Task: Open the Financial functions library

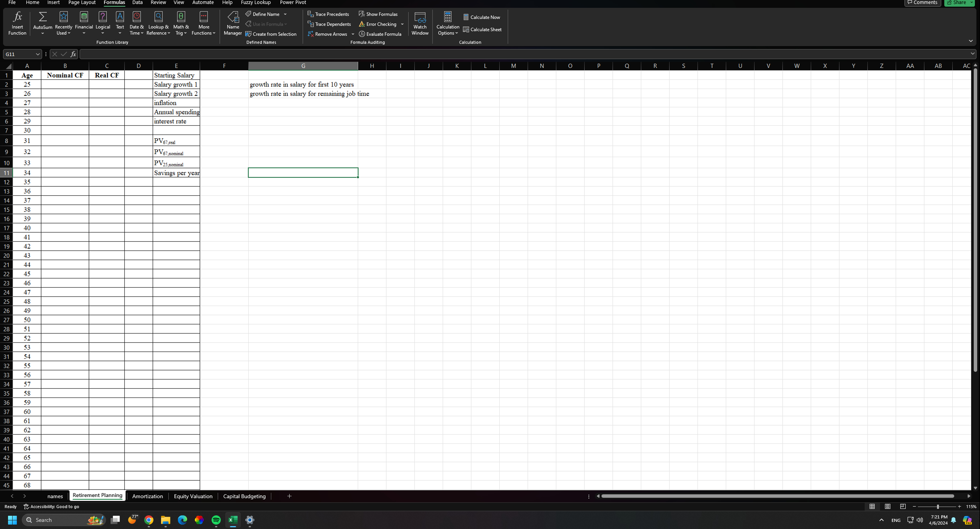Action: [84, 23]
